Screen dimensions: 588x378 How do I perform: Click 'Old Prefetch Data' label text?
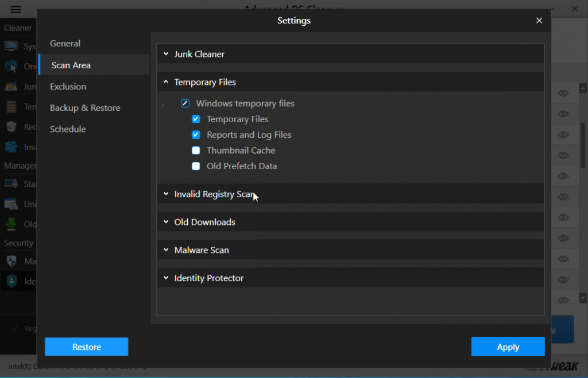point(242,166)
